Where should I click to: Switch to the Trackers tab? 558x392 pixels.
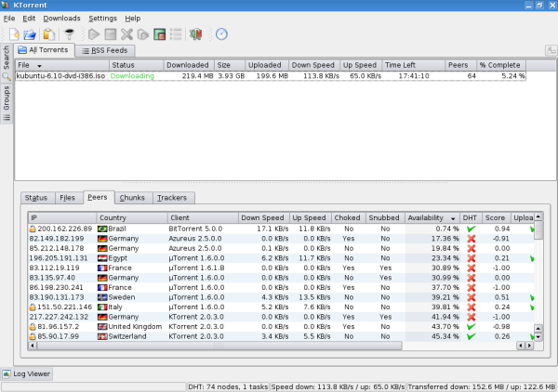click(172, 198)
